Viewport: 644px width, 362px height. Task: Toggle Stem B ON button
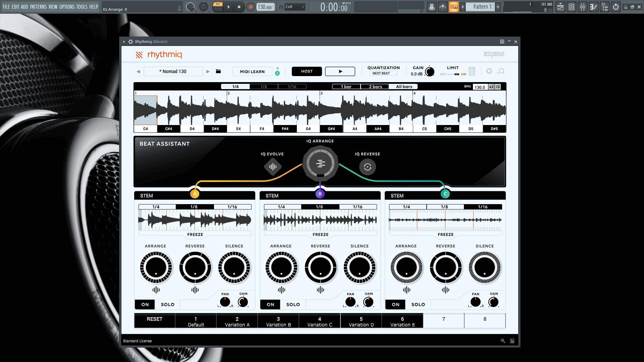click(x=270, y=304)
